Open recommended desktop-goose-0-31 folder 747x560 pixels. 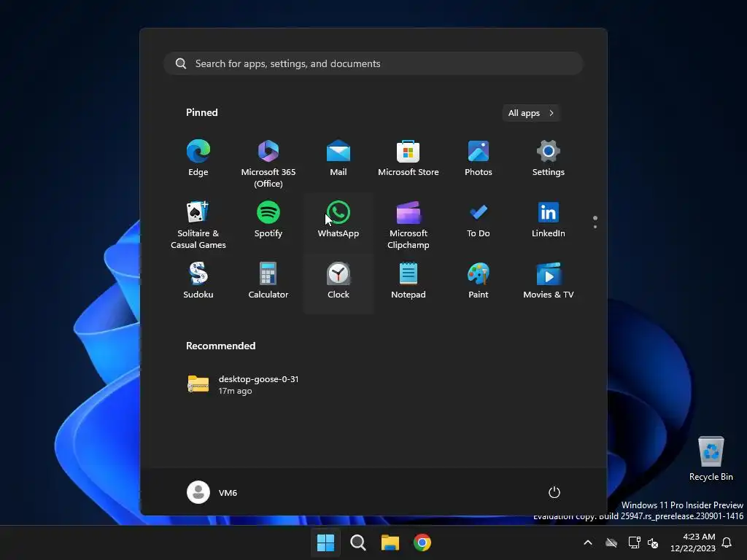244,385
